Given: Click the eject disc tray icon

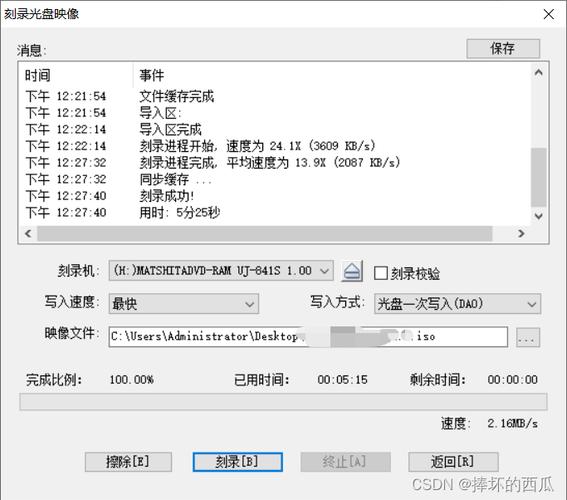Looking at the screenshot, I should (x=352, y=271).
